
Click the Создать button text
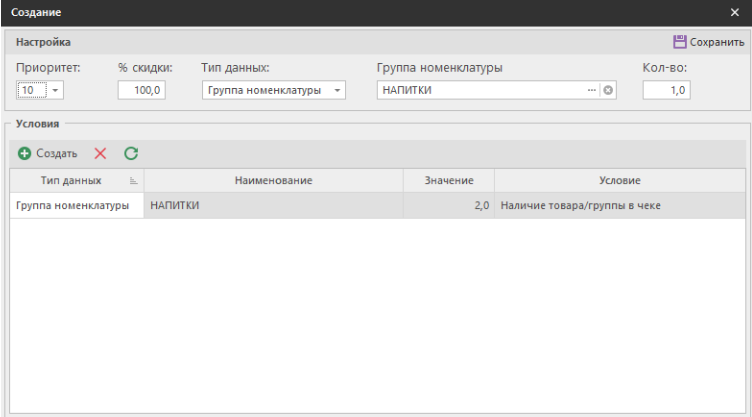57,154
